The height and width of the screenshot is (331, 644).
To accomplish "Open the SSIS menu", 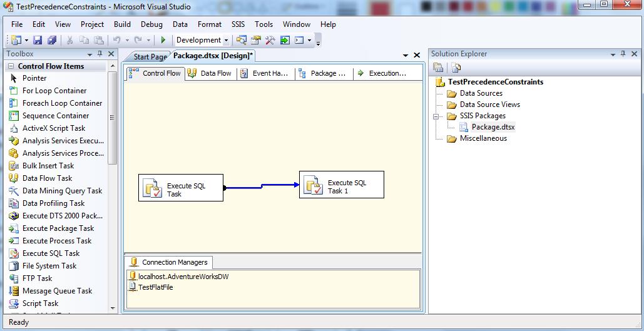I will click(x=238, y=24).
